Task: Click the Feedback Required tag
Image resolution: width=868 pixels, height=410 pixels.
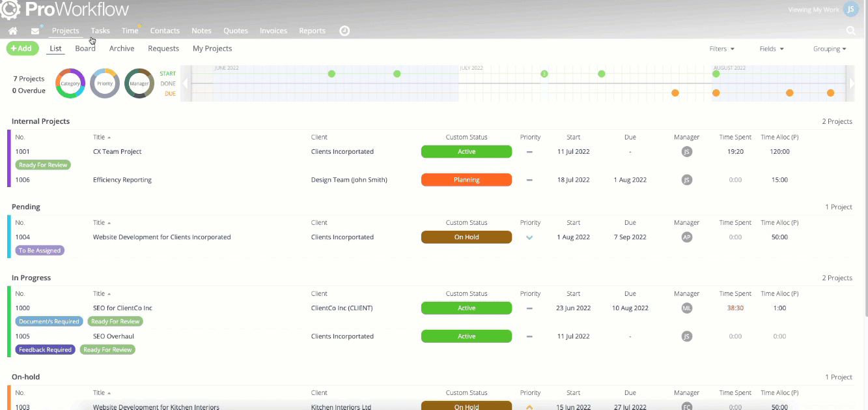Action: (x=45, y=350)
